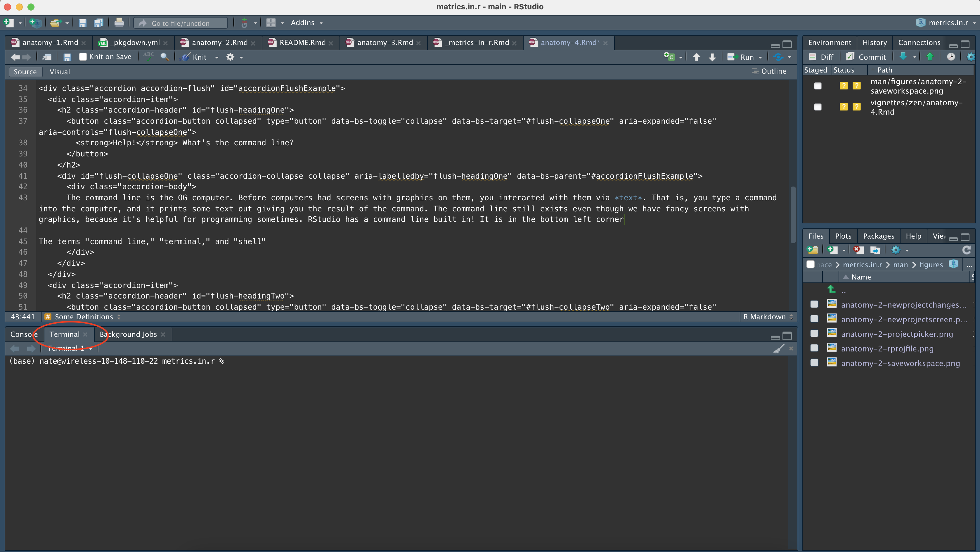The height and width of the screenshot is (552, 980).
Task: Run spell check on the document
Action: [x=148, y=57]
